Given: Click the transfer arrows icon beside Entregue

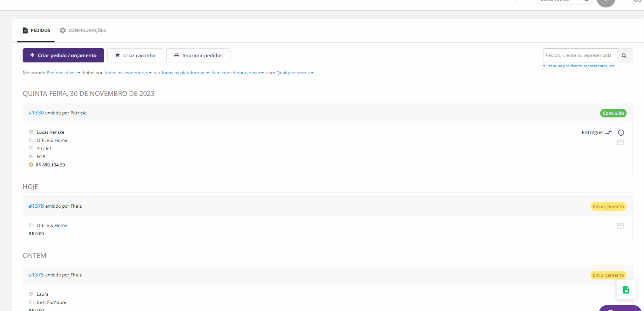Looking at the screenshot, I should click(x=609, y=133).
